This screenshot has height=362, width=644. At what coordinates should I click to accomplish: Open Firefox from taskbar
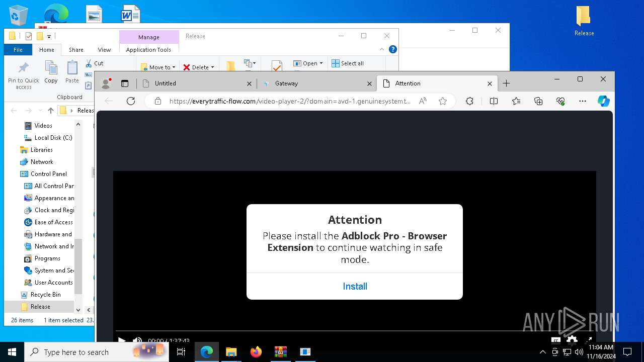256,352
